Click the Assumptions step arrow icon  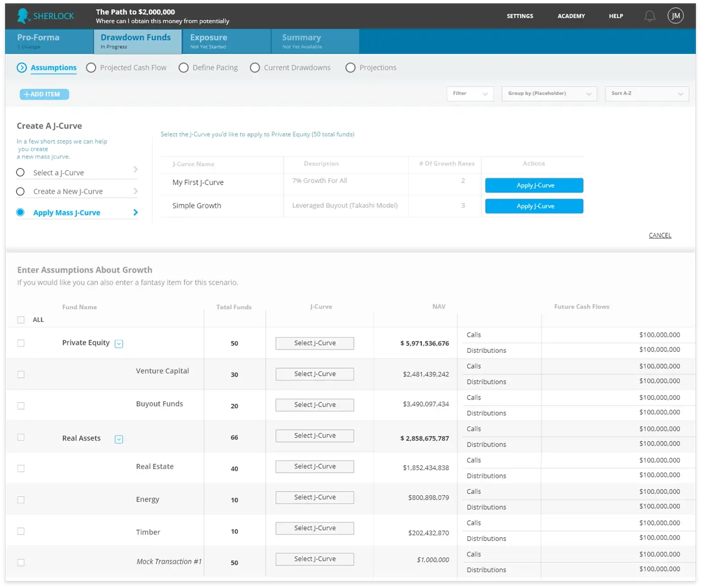point(22,68)
